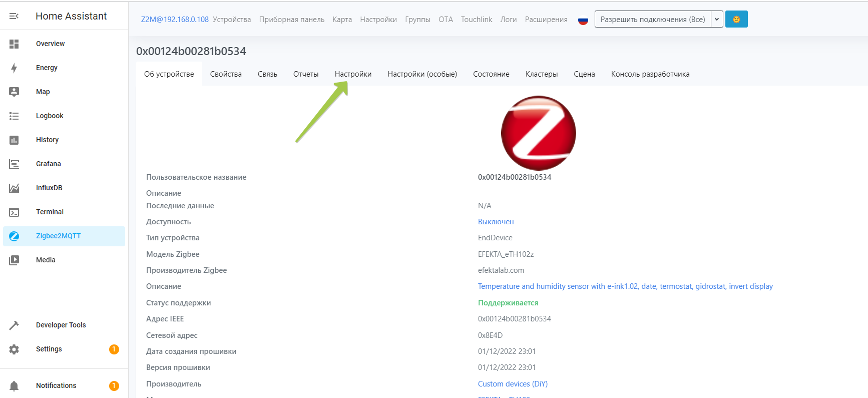The width and height of the screenshot is (868, 398).
Task: Click the Settings notification badge
Action: pyautogui.click(x=114, y=349)
